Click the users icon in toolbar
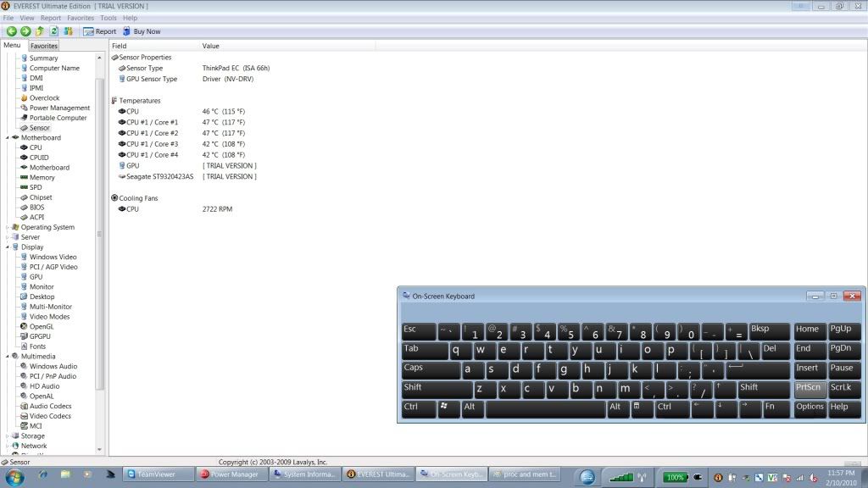Image resolution: width=868 pixels, height=488 pixels. pos(68,31)
